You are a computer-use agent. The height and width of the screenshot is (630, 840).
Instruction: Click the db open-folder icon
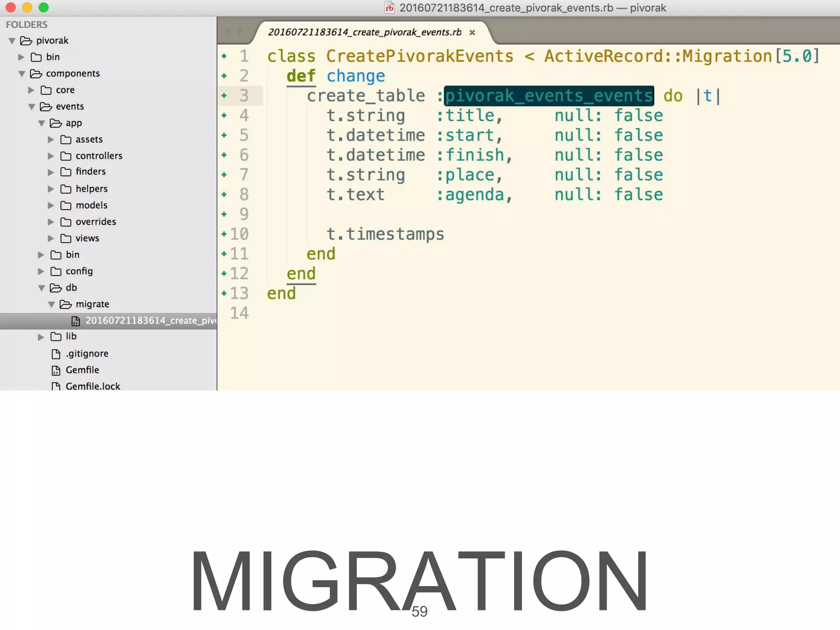point(56,288)
